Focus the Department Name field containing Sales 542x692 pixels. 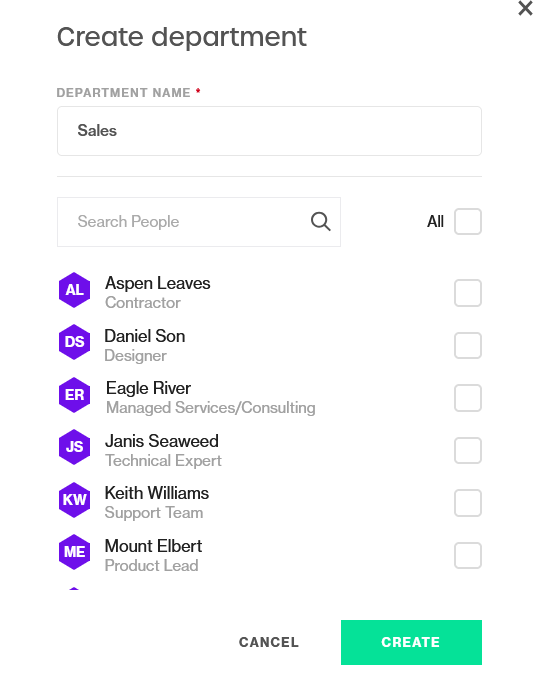(x=269, y=131)
